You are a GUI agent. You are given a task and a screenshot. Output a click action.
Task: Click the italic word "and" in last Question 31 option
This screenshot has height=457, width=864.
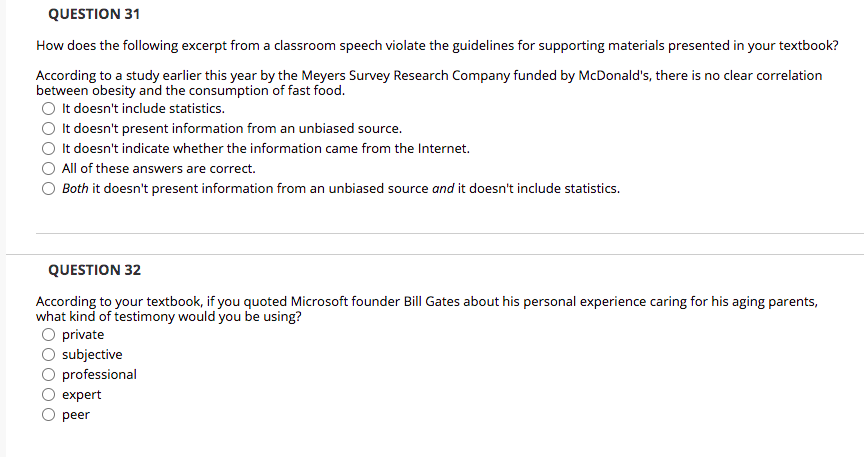point(443,188)
